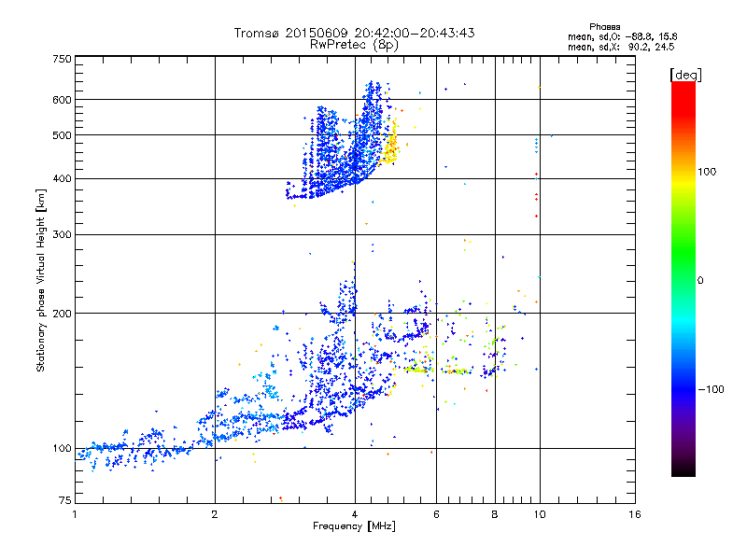
Task: Click the '75' y-axis tick label
Action: point(65,500)
